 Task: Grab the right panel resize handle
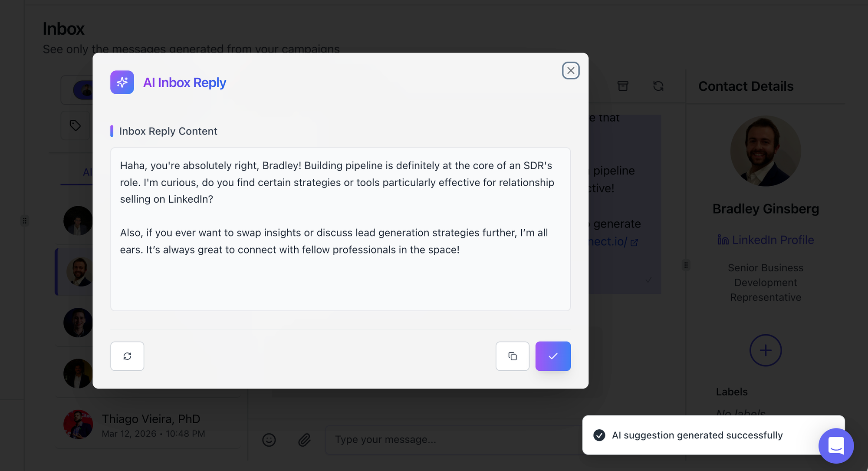coord(686,265)
